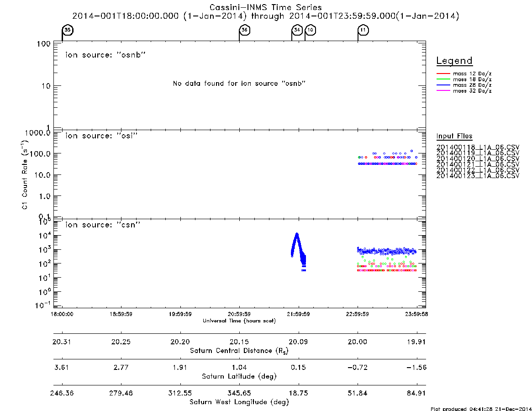
Task: Click the 18.75 longitude value
Action: 298,393
